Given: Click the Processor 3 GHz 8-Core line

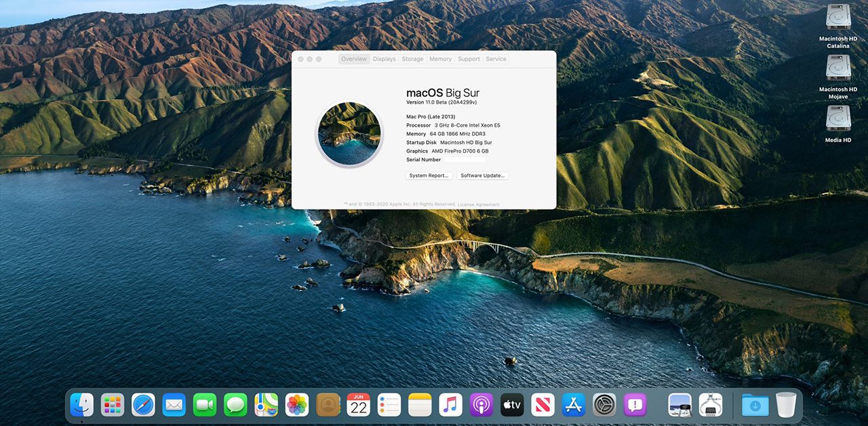Looking at the screenshot, I should pyautogui.click(x=453, y=125).
